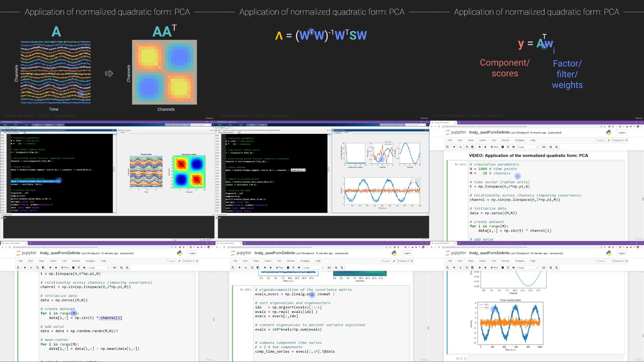
Task: Run the cell in 12-minutes-ago notebook
Action: [65, 267]
